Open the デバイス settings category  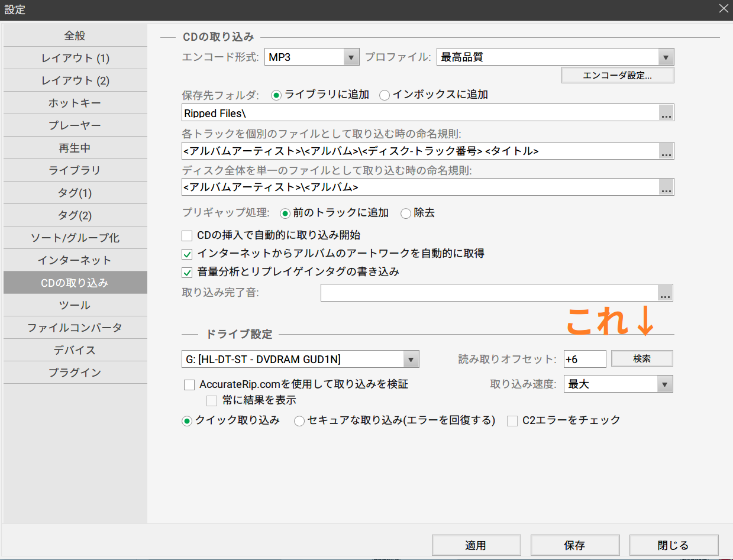click(x=75, y=350)
